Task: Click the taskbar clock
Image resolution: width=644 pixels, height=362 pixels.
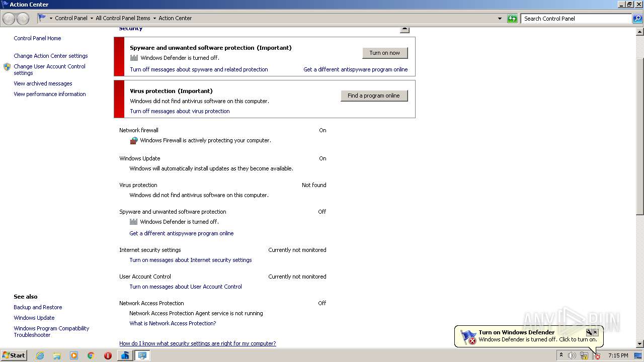Action: [618, 355]
